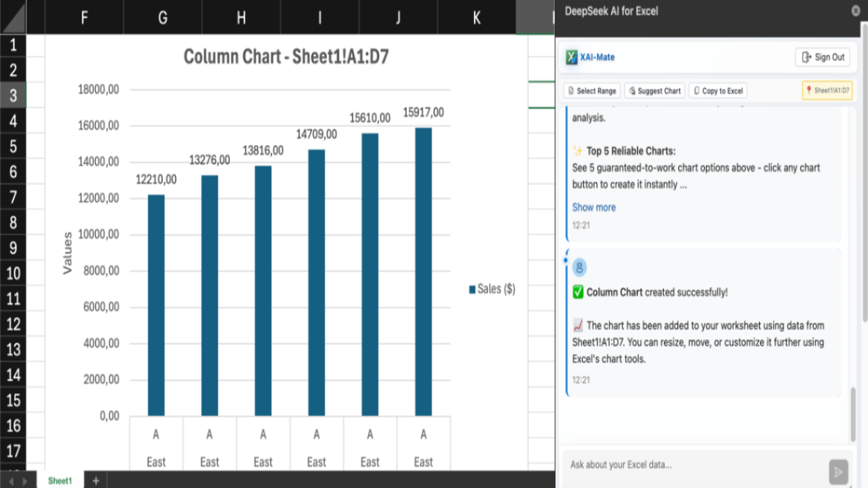Click the previous sheet navigation arrow
This screenshot has height=488, width=868.
click(x=10, y=481)
